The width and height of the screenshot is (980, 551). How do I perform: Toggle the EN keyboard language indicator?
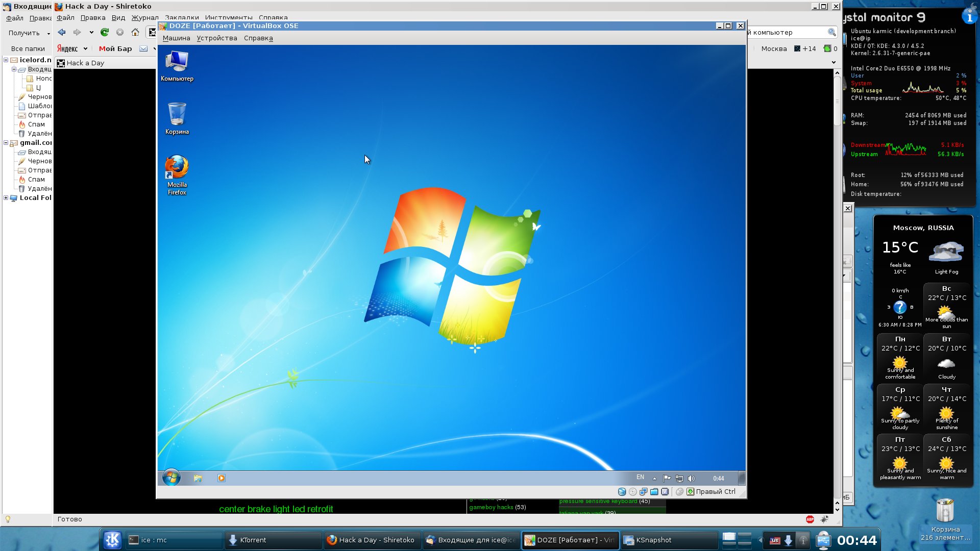640,478
